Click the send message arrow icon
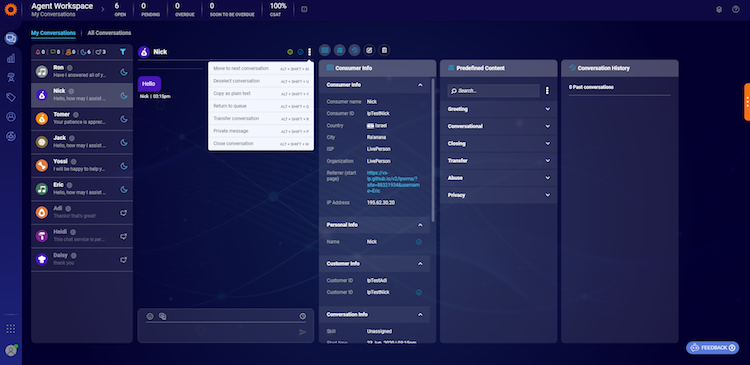 (x=302, y=332)
